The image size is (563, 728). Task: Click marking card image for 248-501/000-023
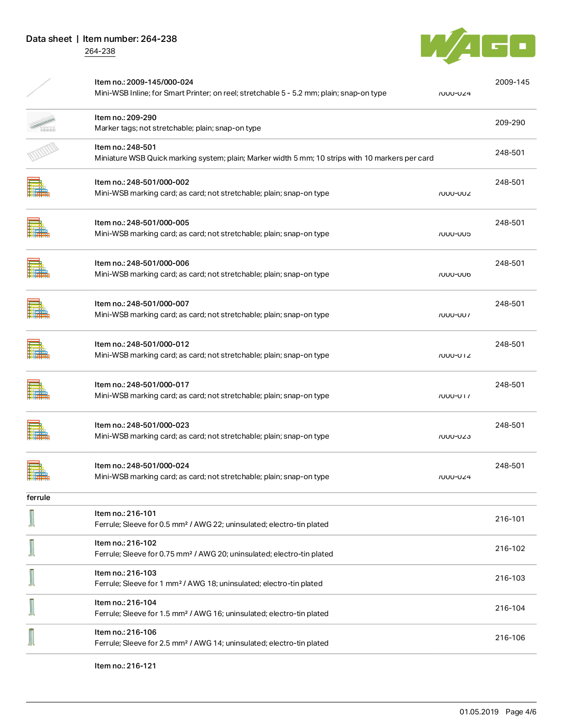tap(38, 430)
